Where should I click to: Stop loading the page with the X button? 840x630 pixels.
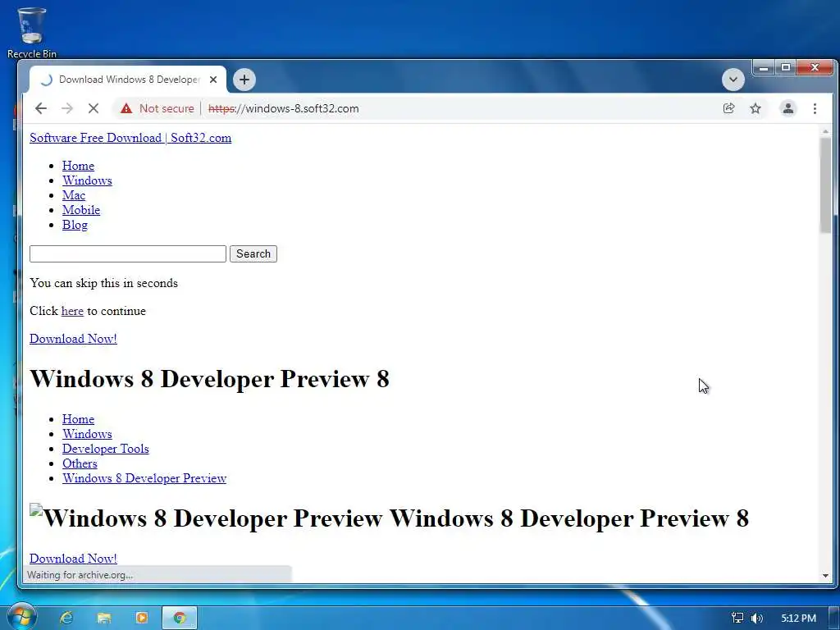tap(94, 108)
